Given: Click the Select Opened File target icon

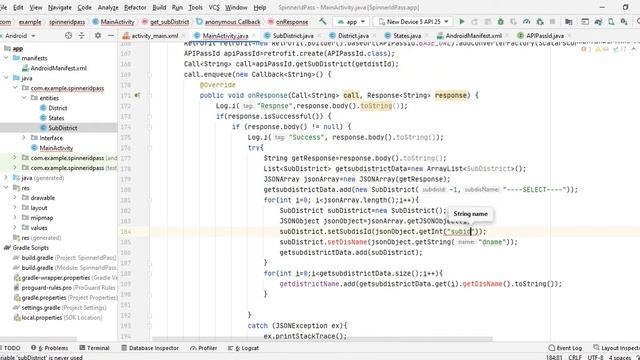Looking at the screenshot, I should pyautogui.click(x=68, y=36).
